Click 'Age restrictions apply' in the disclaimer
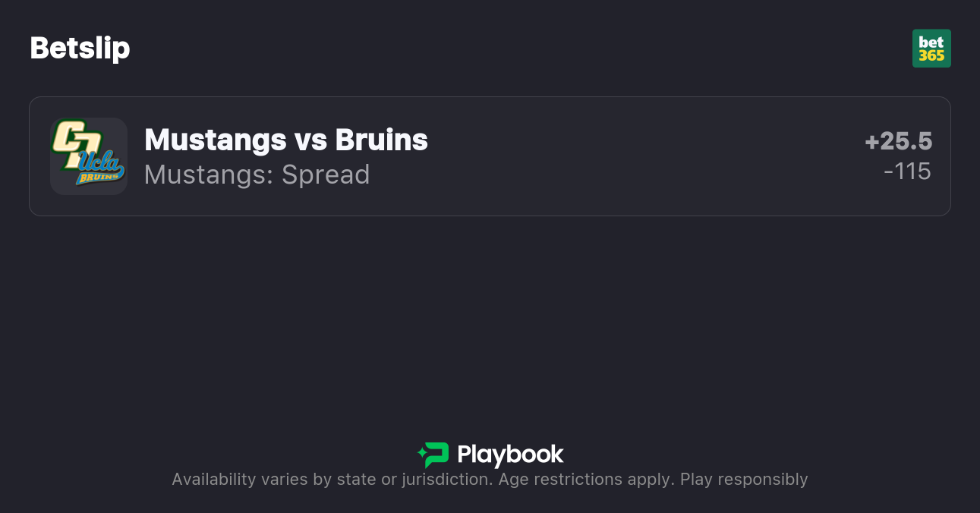Image resolution: width=980 pixels, height=513 pixels. click(x=586, y=480)
